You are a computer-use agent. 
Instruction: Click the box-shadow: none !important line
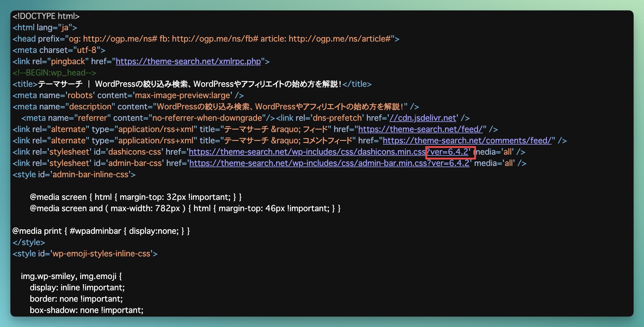click(86, 310)
